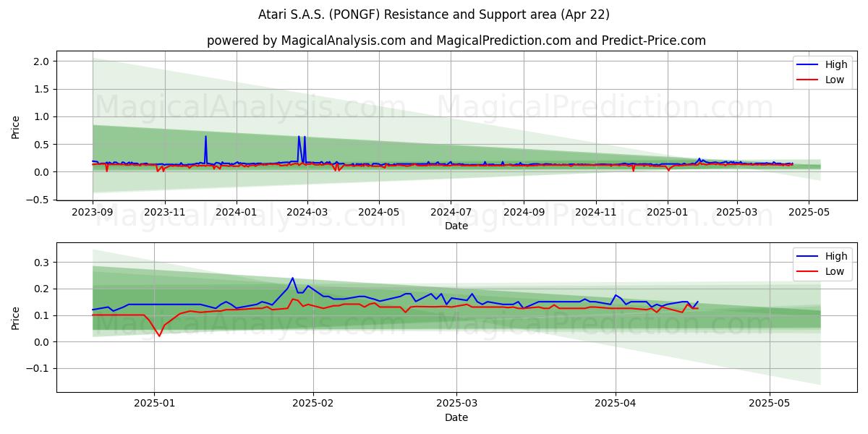Click the '2024-05' x-axis label
Image resolution: width=868 pixels, height=434 pixels.
[x=380, y=213]
